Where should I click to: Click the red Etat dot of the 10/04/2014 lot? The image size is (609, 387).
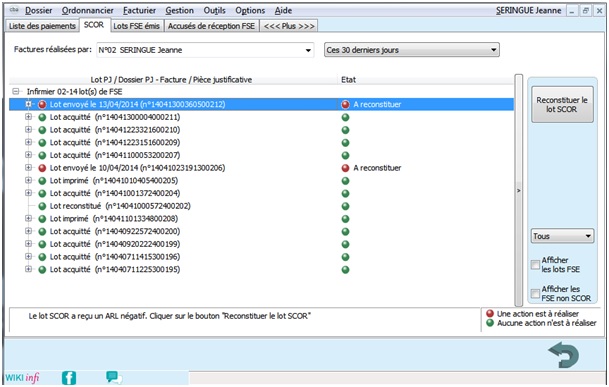(x=345, y=168)
